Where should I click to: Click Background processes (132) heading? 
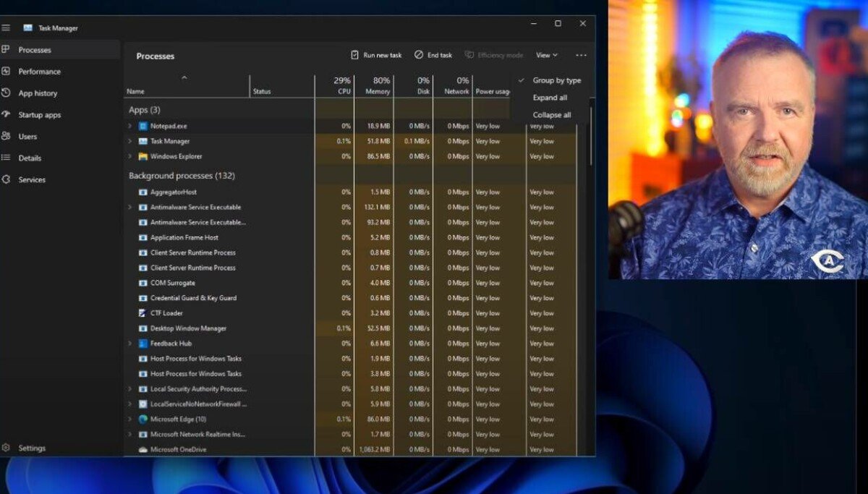[x=182, y=176]
